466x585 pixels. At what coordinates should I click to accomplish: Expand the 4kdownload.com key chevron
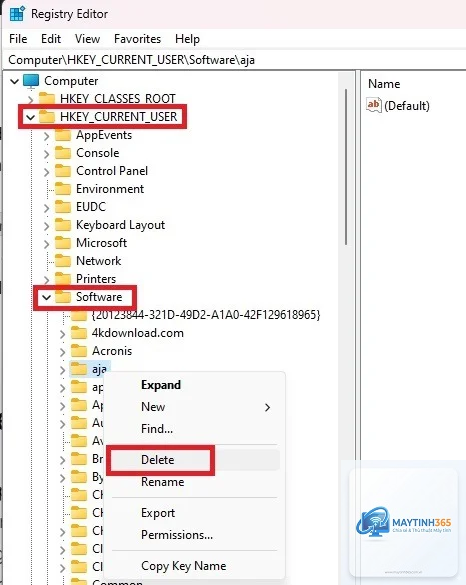coord(63,333)
